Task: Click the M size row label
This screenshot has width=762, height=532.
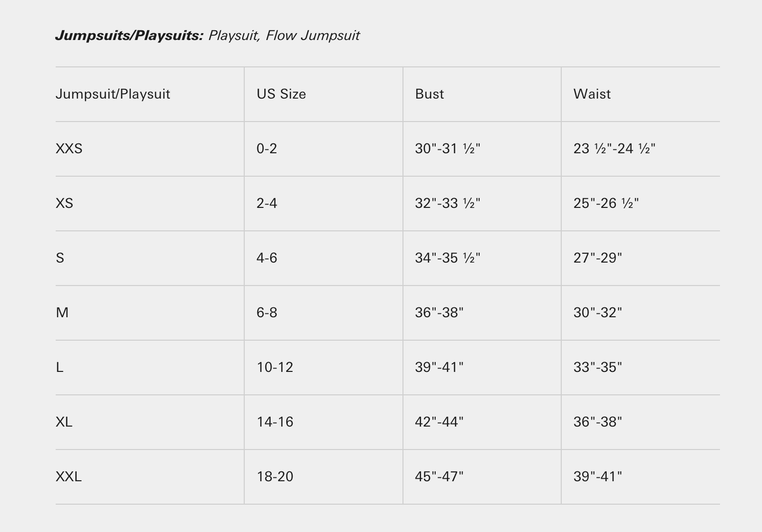Action: [x=62, y=313]
